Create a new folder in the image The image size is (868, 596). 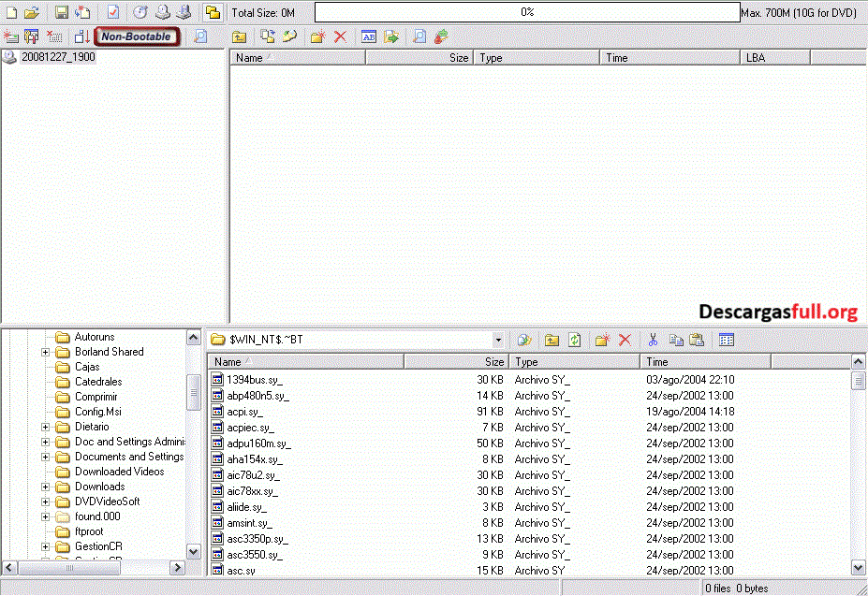coord(316,36)
